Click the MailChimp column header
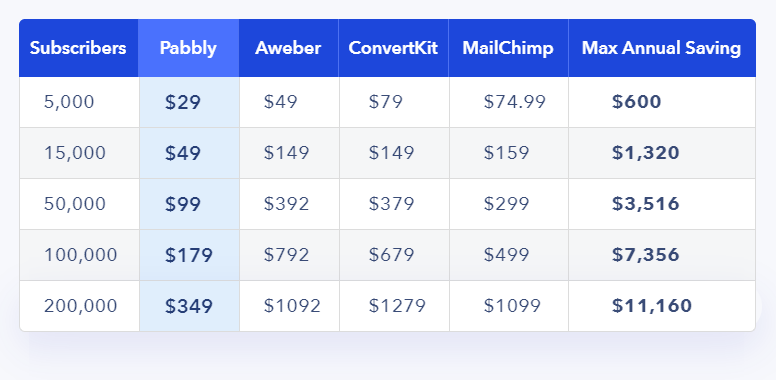This screenshot has width=776, height=380. click(508, 48)
